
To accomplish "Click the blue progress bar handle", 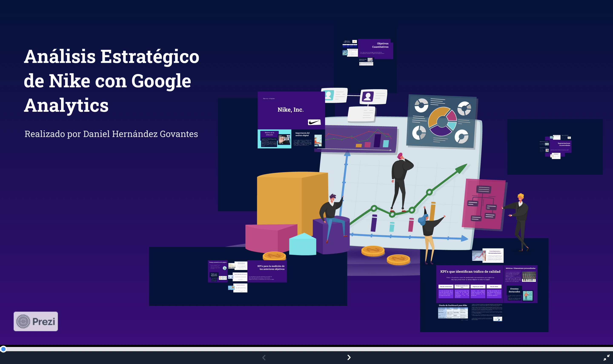I will [3, 349].
